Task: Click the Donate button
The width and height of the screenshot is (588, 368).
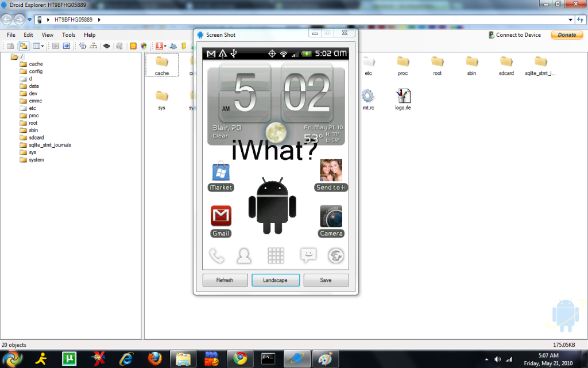Action: 566,35
